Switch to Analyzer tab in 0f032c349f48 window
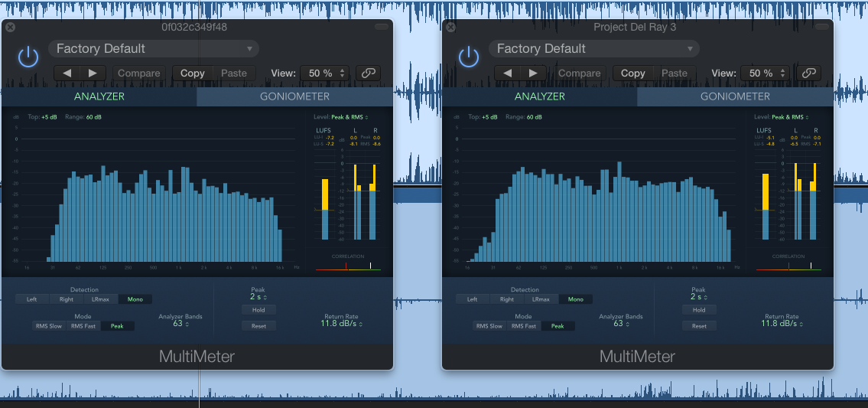The image size is (868, 408). [x=99, y=96]
